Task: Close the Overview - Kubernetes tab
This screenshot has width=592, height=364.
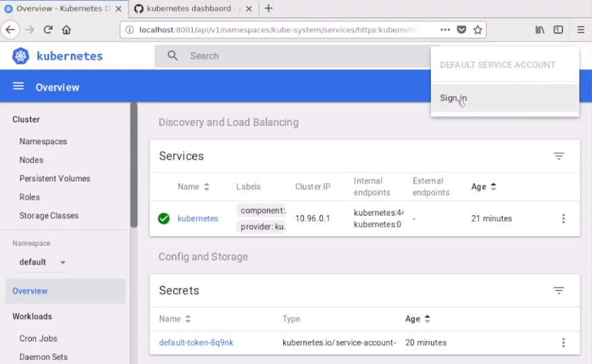Action: 119,9
